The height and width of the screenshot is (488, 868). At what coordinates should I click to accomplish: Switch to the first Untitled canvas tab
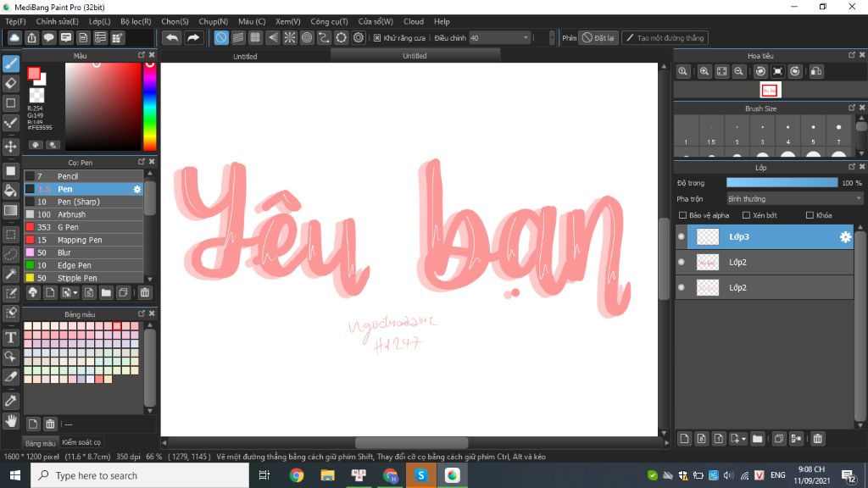click(x=245, y=56)
